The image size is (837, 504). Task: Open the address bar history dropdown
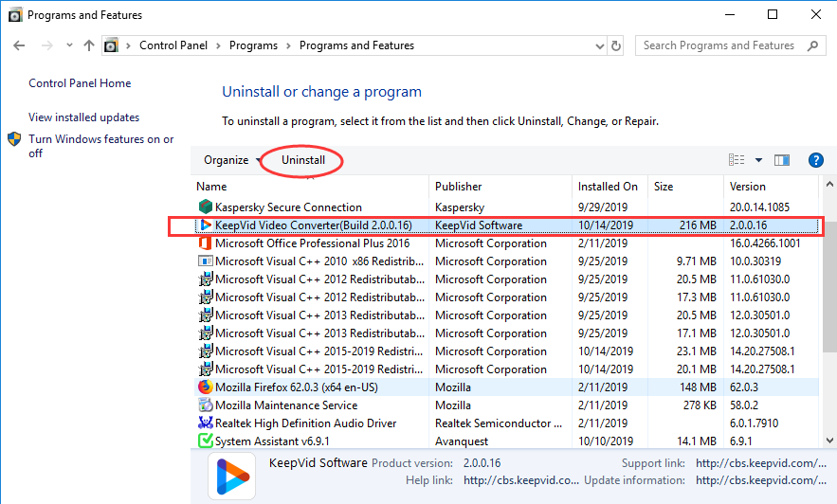point(599,46)
